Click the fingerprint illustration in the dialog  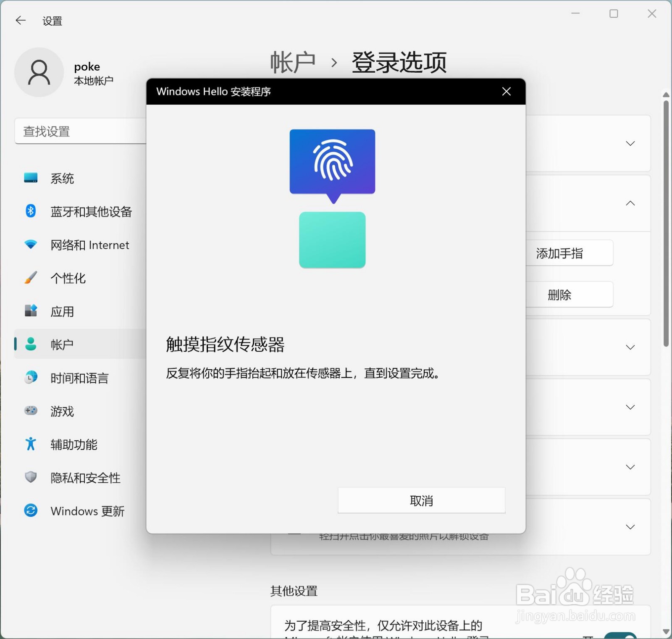coord(332,166)
